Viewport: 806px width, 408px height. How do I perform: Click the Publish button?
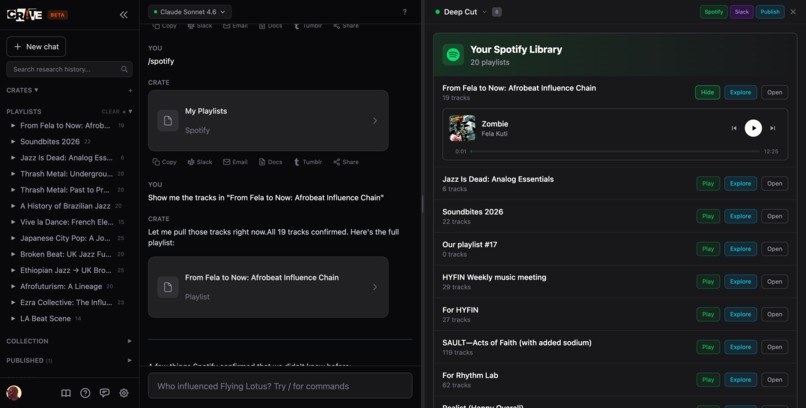click(770, 12)
